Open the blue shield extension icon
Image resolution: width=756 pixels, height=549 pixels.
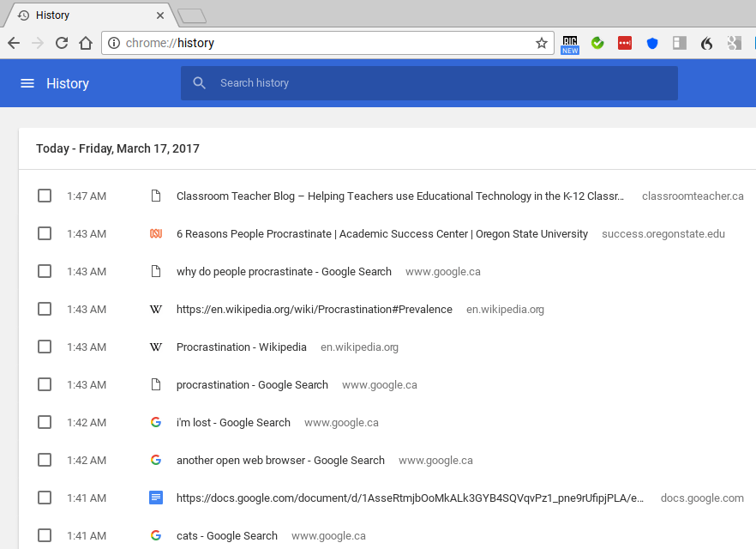[652, 43]
